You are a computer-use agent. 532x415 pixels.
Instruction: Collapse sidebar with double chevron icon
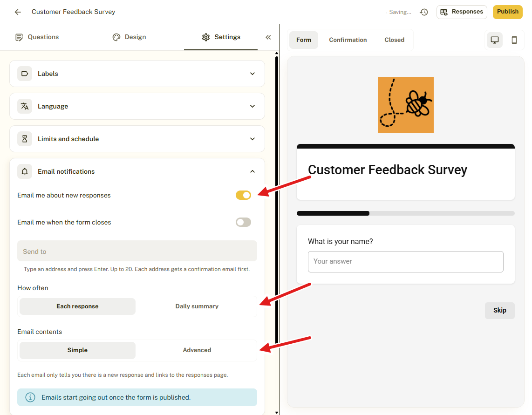(268, 37)
